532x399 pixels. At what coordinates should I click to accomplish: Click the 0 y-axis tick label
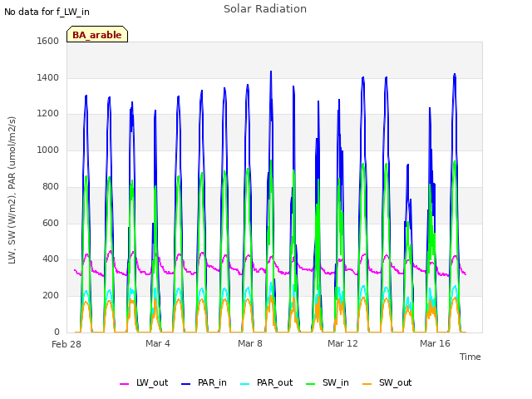pos(57,332)
